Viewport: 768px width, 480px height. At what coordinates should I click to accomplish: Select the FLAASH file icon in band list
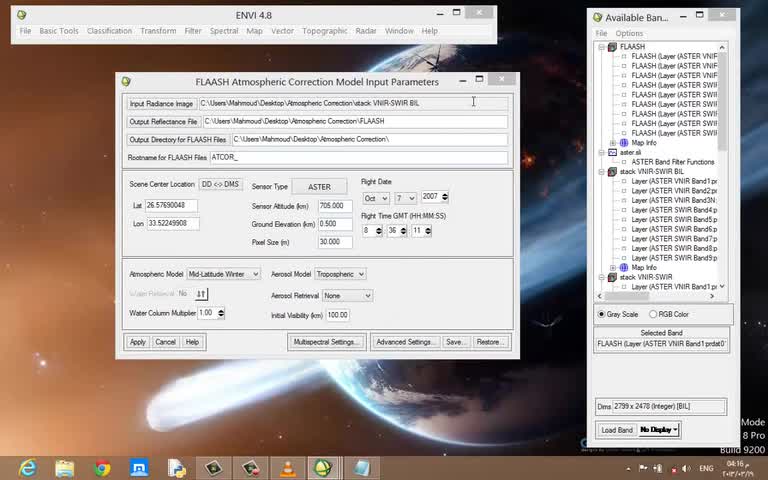(x=612, y=47)
